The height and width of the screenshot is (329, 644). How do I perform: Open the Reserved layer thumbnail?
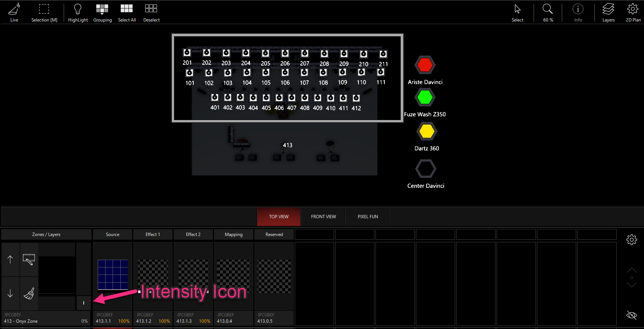pos(274,276)
